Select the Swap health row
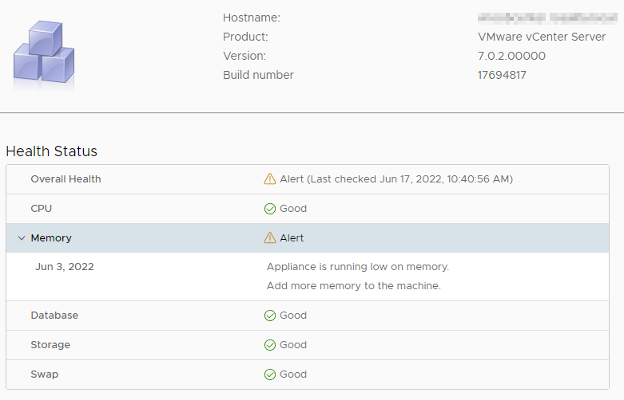The height and width of the screenshot is (400, 624). pos(44,374)
